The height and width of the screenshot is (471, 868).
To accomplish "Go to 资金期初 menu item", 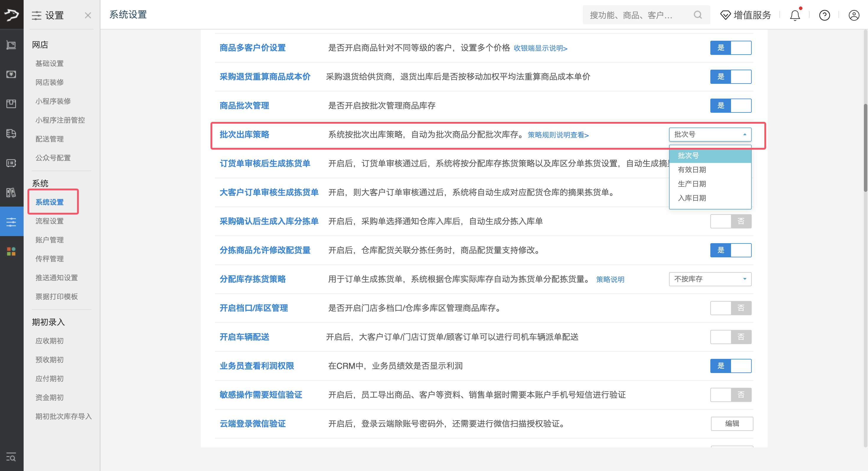I will click(x=50, y=398).
